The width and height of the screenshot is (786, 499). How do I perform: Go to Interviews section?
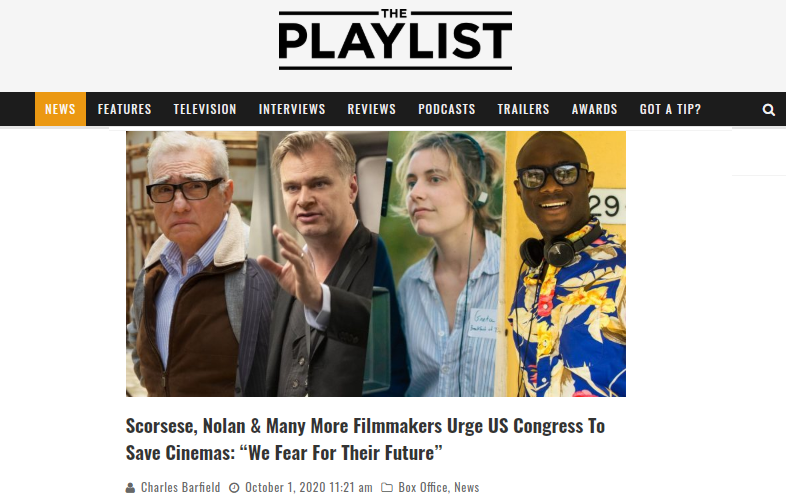pos(292,109)
